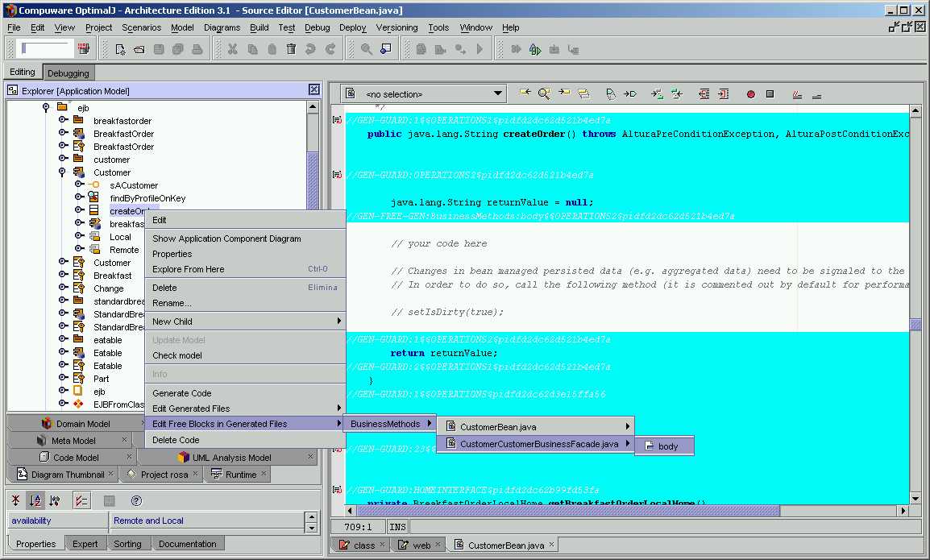The height and width of the screenshot is (560, 930).
Task: Switch to the Debugging tab
Action: 69,73
